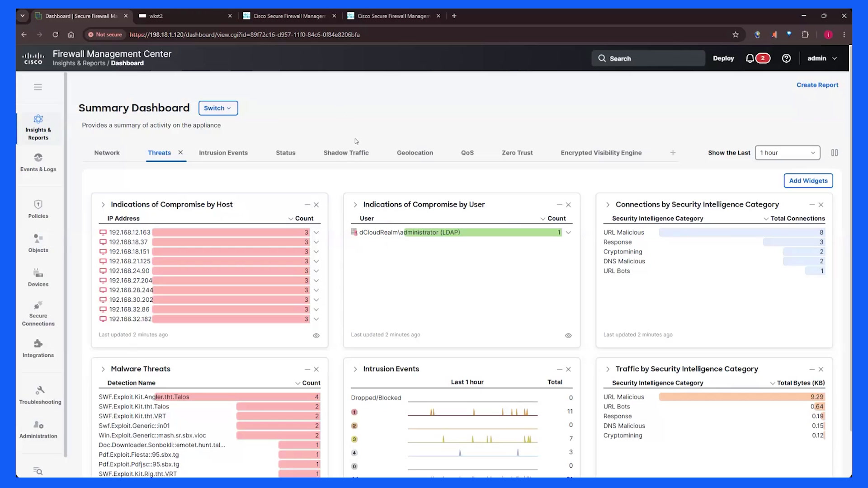Expand the Switch dashboard dropdown
This screenshot has width=868, height=488.
click(218, 108)
